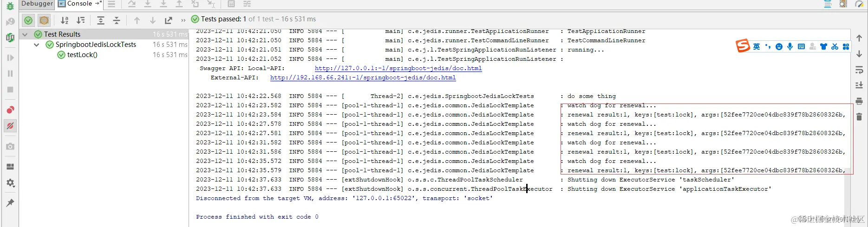Rerun the debug session with the bug icon
The height and width of the screenshot is (227, 868).
tap(10, 6)
